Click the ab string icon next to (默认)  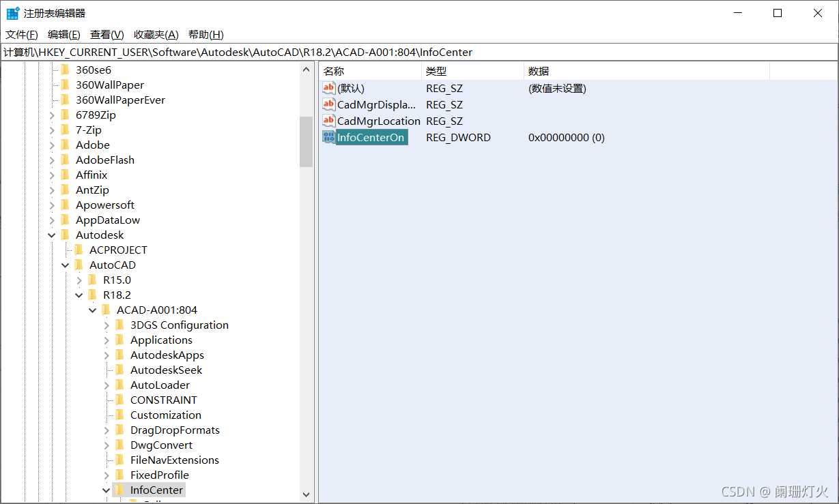click(x=328, y=88)
